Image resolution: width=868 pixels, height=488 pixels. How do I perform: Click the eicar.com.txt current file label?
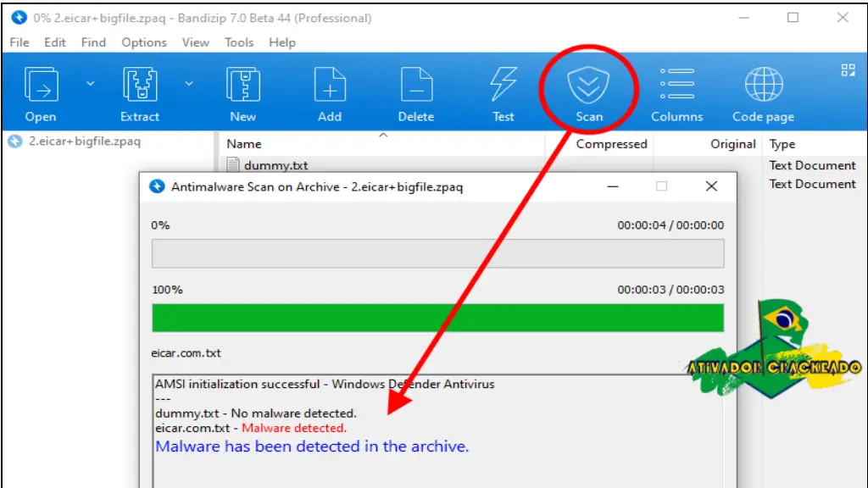pyautogui.click(x=186, y=353)
